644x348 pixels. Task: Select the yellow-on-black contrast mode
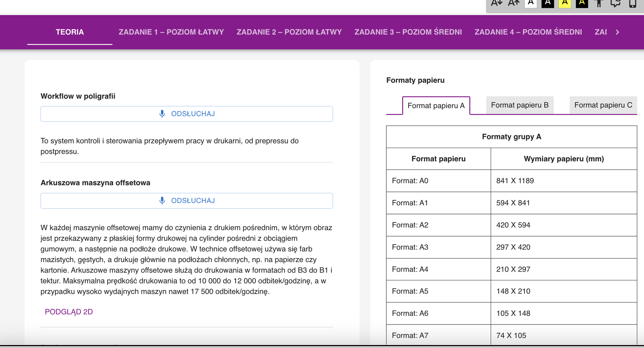(582, 3)
